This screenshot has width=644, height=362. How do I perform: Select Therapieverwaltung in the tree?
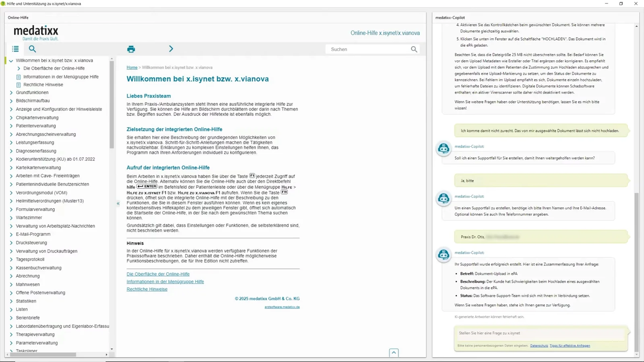pos(35,334)
